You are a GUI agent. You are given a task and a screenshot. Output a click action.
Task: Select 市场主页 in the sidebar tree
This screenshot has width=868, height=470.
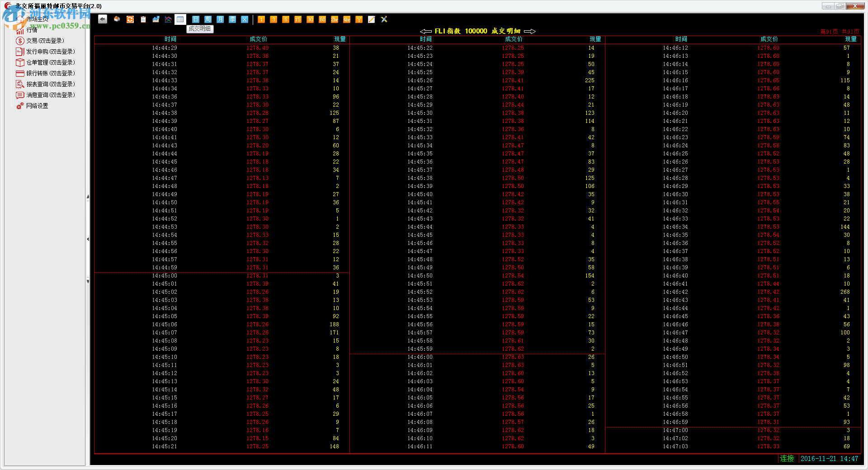click(x=37, y=19)
